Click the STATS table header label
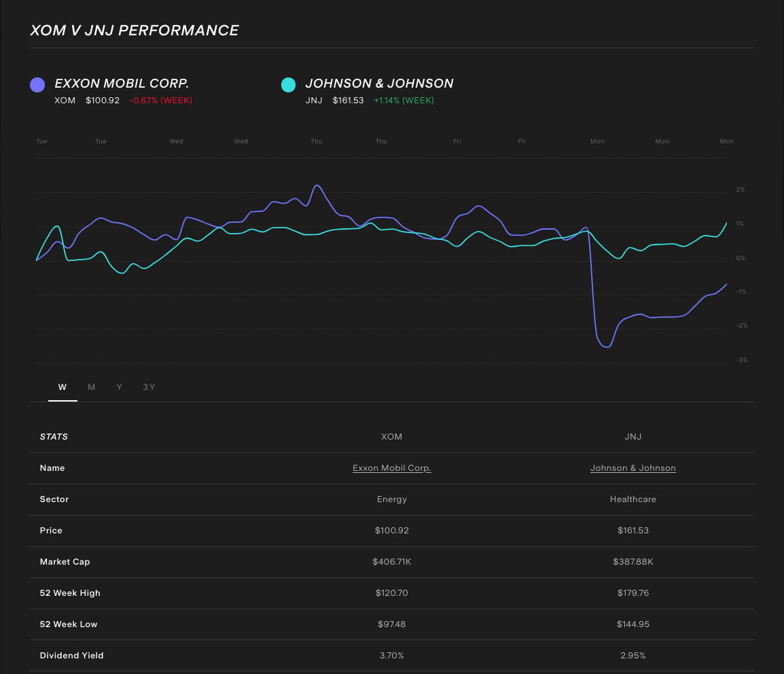The image size is (784, 674). (x=54, y=436)
